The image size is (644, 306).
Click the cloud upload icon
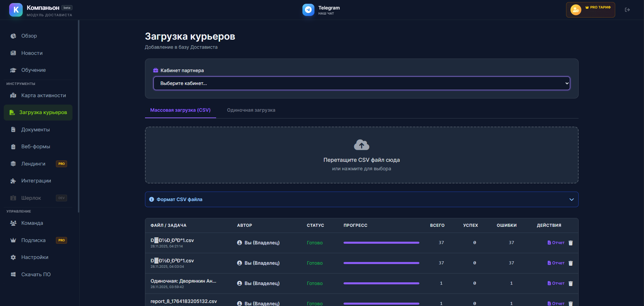361,145
